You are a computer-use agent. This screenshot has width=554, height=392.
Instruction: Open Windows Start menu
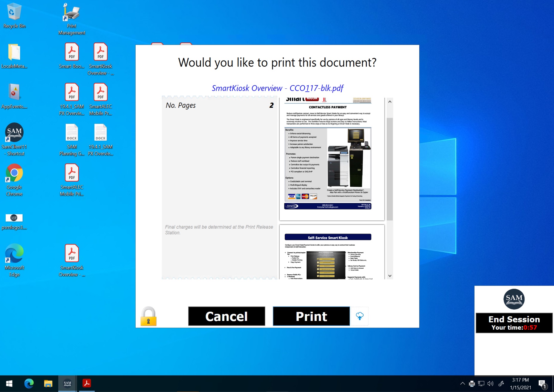[9, 383]
